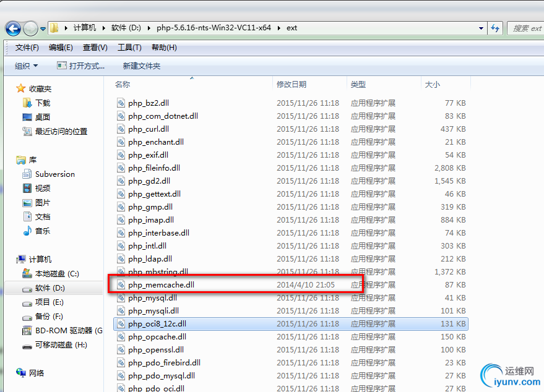Click the BD-ROM 驱动器 drive icon
The height and width of the screenshot is (392, 544).
click(27, 331)
